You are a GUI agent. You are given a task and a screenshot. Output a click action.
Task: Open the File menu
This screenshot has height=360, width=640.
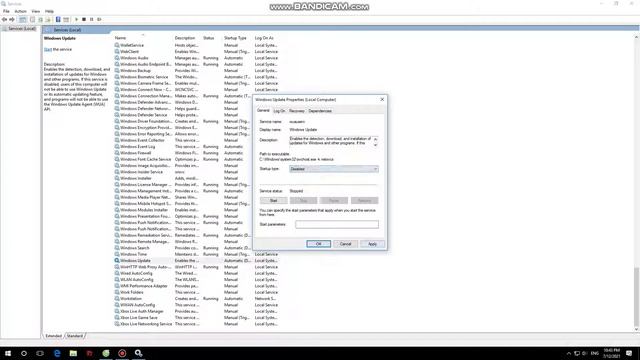coord(6,11)
